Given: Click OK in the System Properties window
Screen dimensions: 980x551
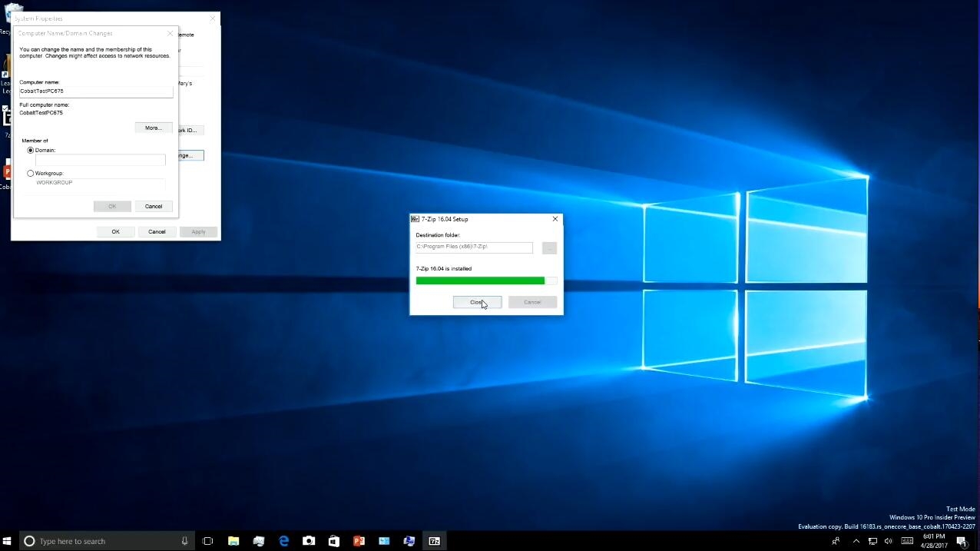Looking at the screenshot, I should pos(116,231).
